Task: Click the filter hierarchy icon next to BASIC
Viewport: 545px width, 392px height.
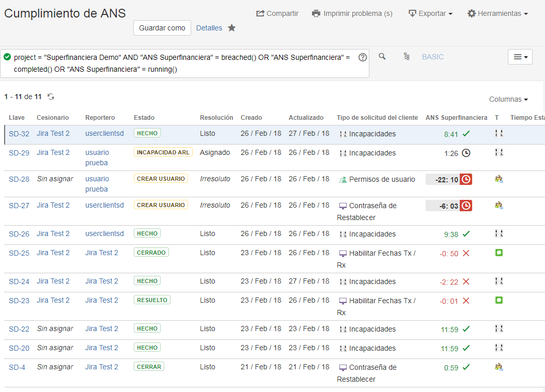Action: [407, 56]
